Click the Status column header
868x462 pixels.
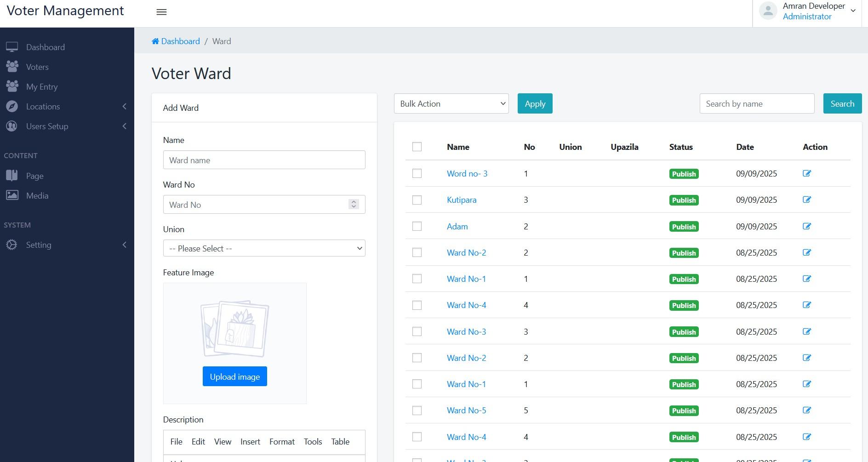(681, 147)
